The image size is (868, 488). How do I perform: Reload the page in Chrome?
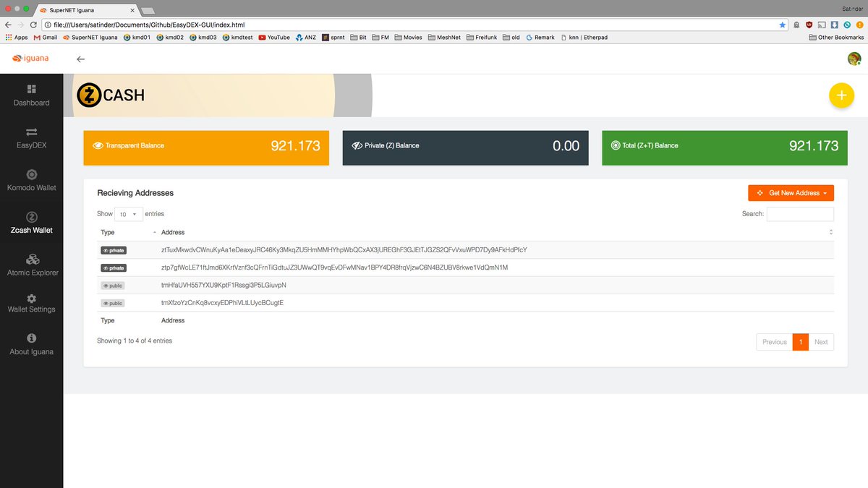[35, 25]
